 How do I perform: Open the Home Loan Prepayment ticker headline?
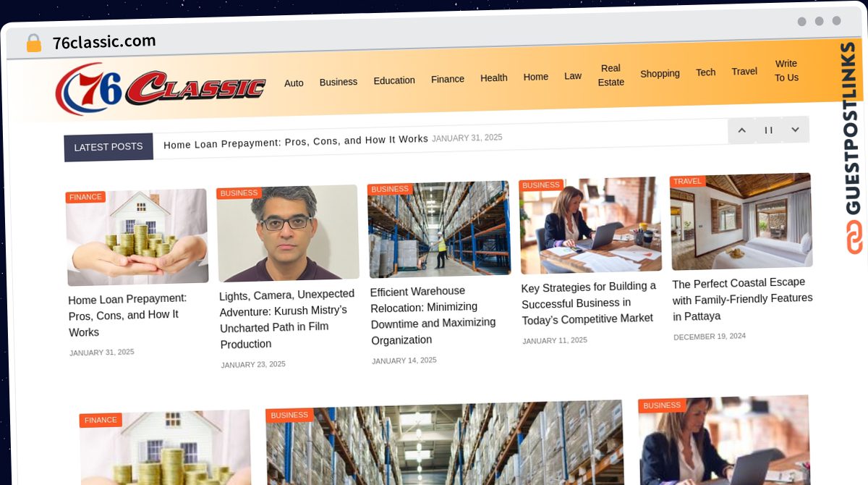click(296, 141)
